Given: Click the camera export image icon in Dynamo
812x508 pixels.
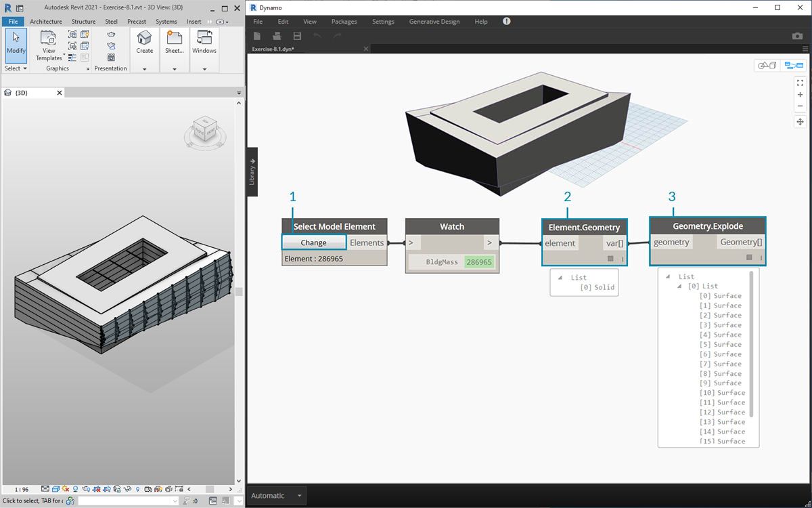Looking at the screenshot, I should (x=797, y=36).
